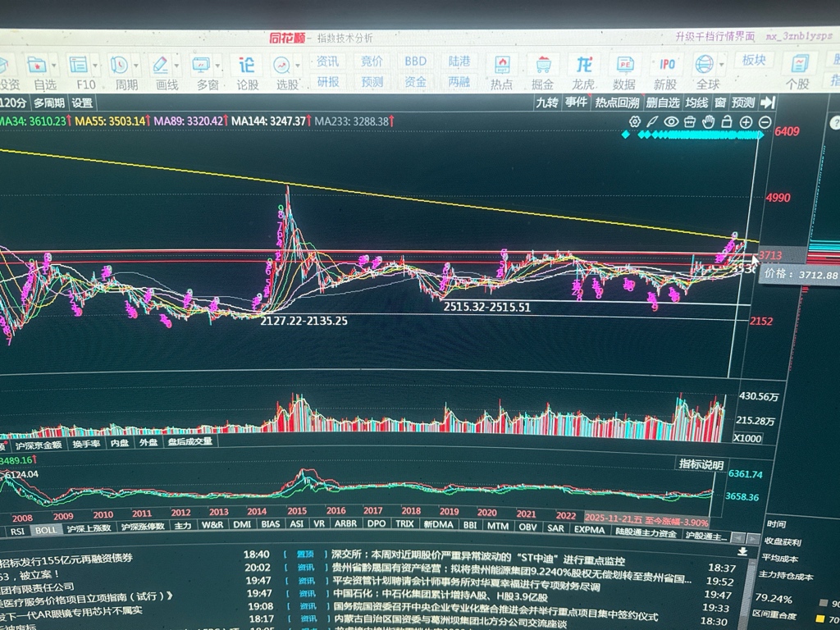The width and height of the screenshot is (840, 630).
Task: Click the 研报 toolbar button
Action: point(328,81)
